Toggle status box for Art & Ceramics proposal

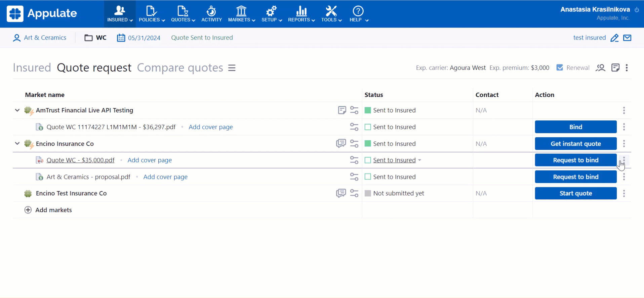(x=368, y=177)
